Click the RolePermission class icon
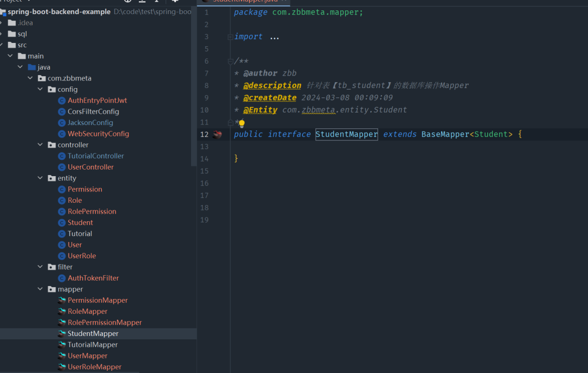 pos(62,212)
